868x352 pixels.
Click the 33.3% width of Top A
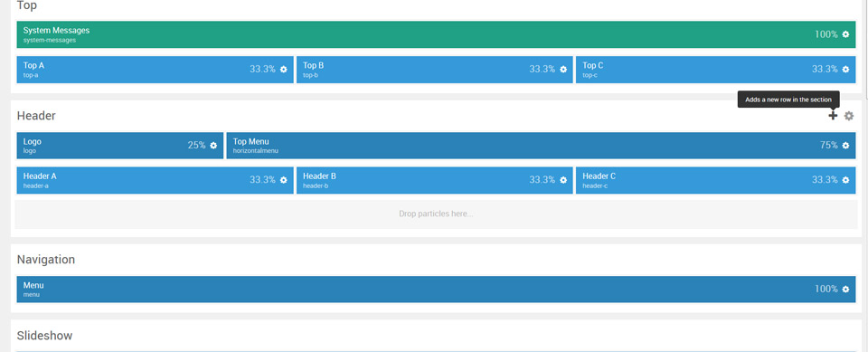262,70
